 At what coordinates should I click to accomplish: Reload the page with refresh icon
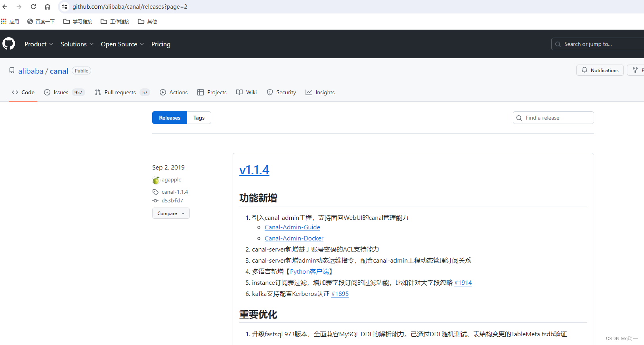click(33, 7)
